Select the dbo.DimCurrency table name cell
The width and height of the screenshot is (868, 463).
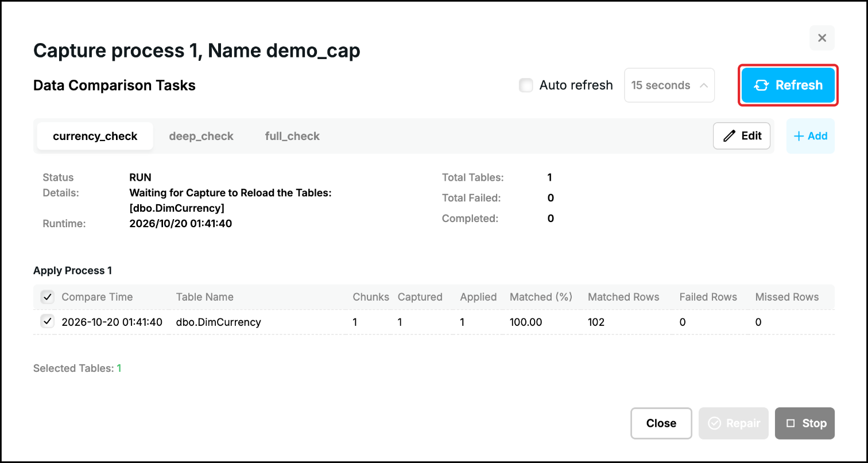coord(219,322)
